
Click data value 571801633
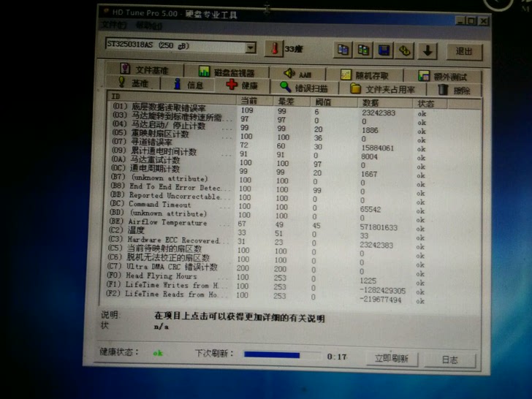pyautogui.click(x=379, y=227)
